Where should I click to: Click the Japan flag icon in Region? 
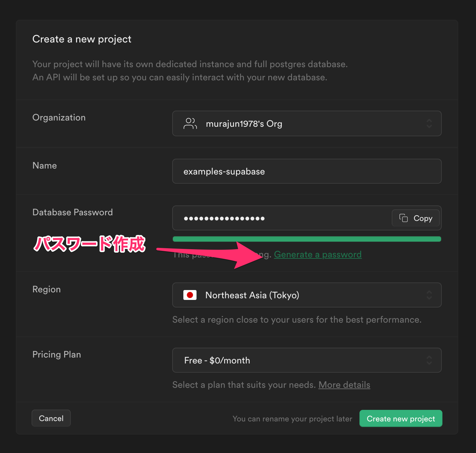tap(190, 295)
